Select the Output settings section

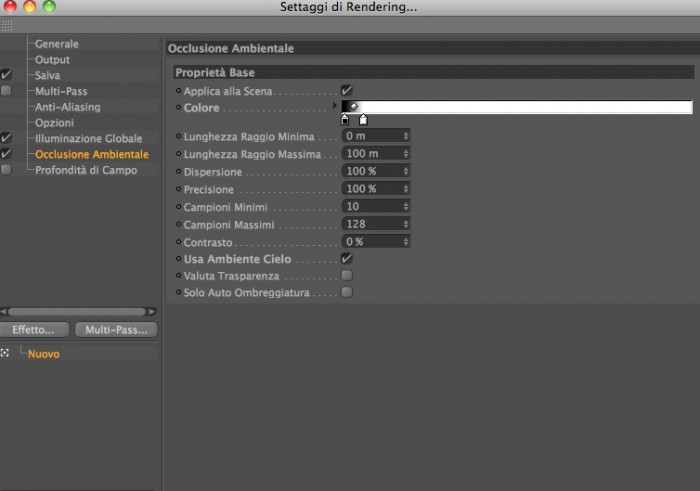52,60
